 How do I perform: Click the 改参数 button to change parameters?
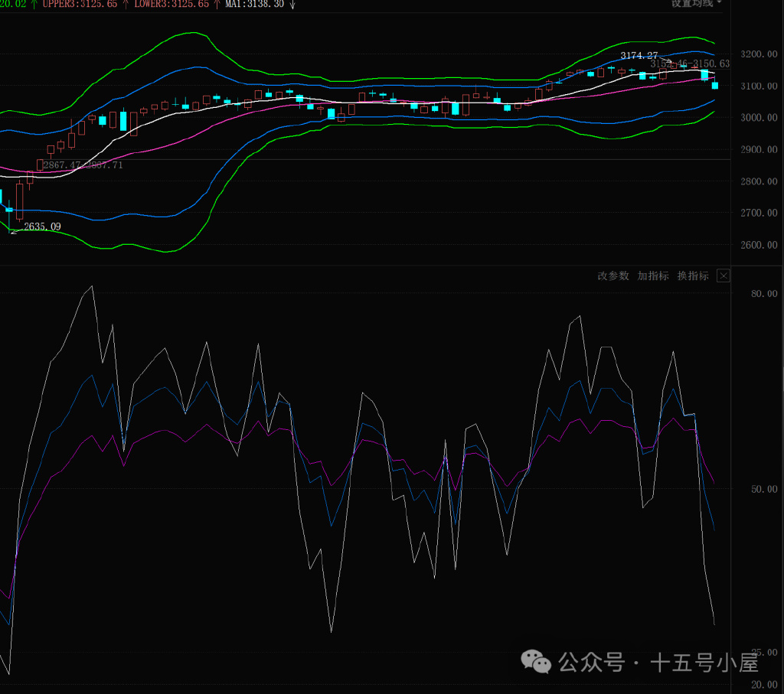[612, 275]
